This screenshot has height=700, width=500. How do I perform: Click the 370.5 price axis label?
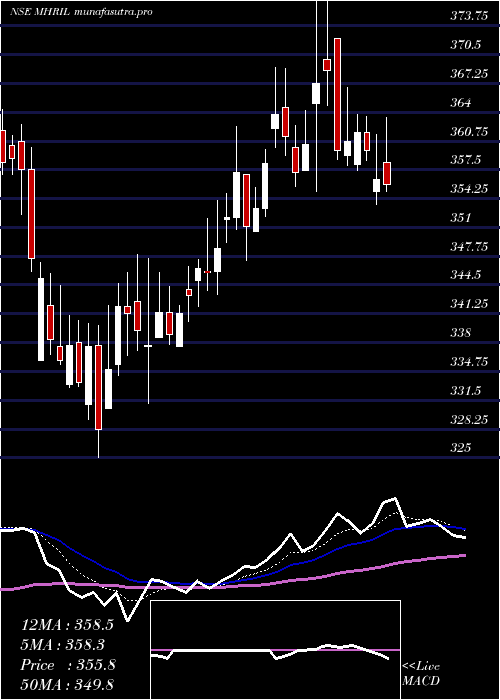pyautogui.click(x=465, y=45)
